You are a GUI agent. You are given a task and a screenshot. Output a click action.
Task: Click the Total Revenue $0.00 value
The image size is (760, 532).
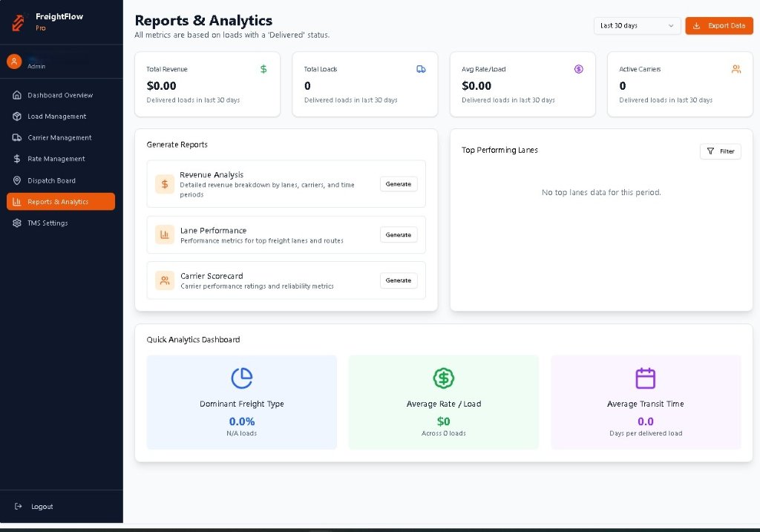161,86
